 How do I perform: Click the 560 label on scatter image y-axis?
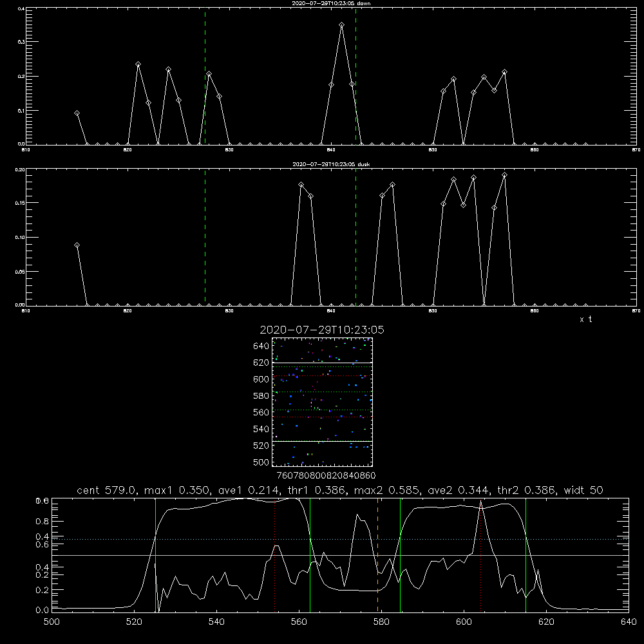[x=261, y=412]
